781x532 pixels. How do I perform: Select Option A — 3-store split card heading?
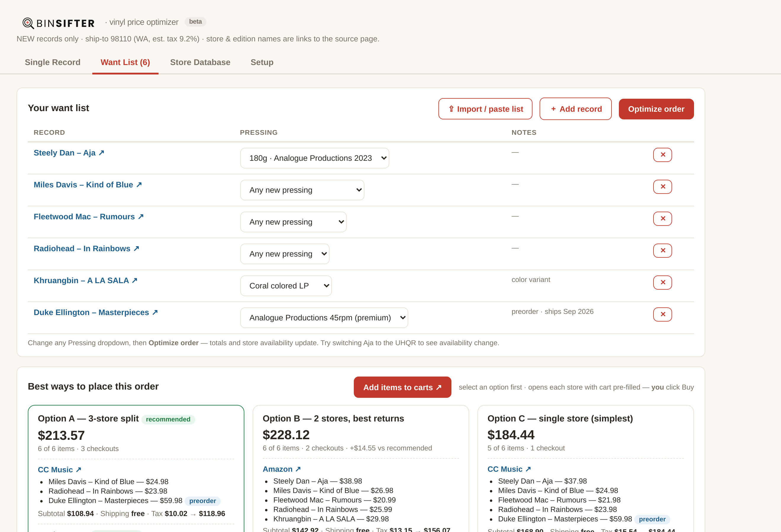pos(88,419)
